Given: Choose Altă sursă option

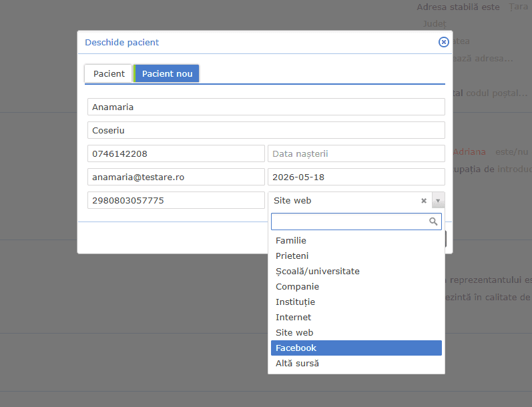Looking at the screenshot, I should click(x=356, y=363).
